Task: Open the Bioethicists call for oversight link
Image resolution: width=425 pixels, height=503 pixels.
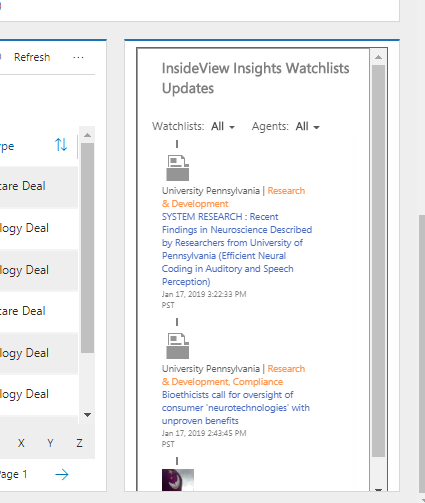Action: pyautogui.click(x=236, y=408)
